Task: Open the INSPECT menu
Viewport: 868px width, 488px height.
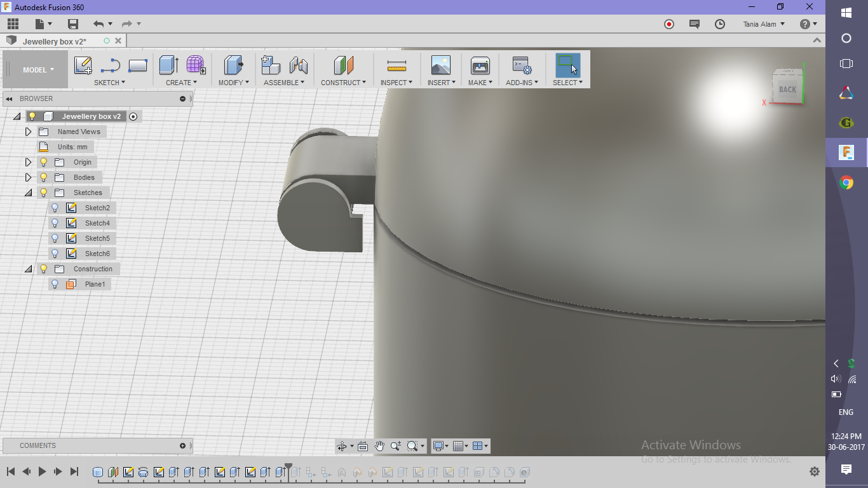Action: click(397, 83)
